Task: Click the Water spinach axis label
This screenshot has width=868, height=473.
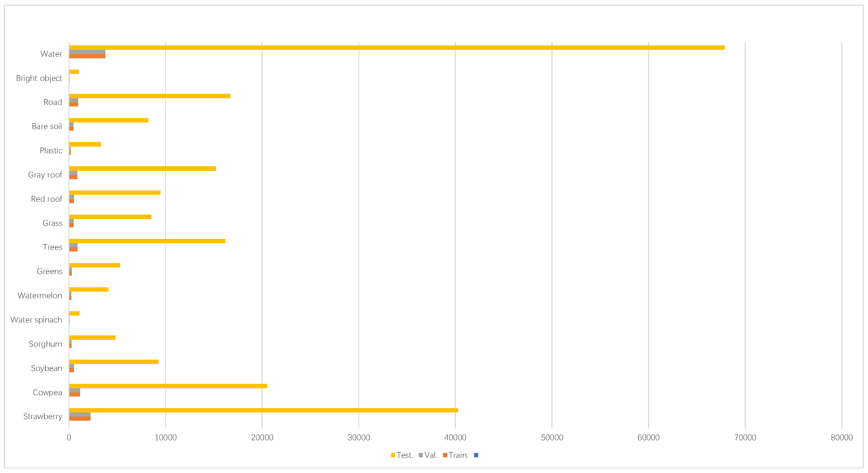Action: (x=36, y=320)
